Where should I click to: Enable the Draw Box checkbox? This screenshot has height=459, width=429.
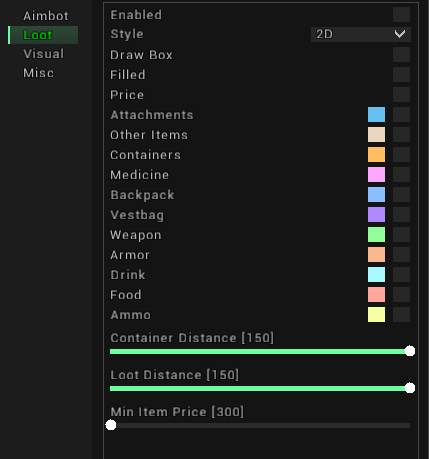(401, 54)
